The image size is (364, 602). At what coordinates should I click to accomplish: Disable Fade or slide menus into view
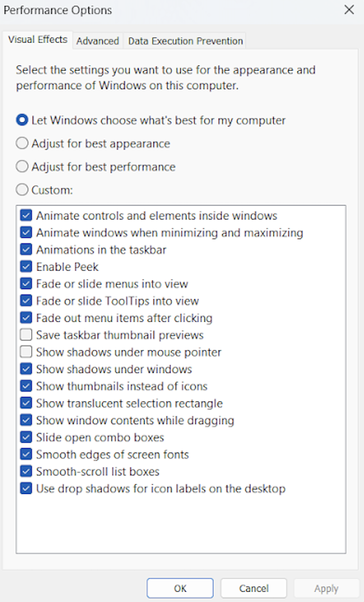pyautogui.click(x=26, y=283)
